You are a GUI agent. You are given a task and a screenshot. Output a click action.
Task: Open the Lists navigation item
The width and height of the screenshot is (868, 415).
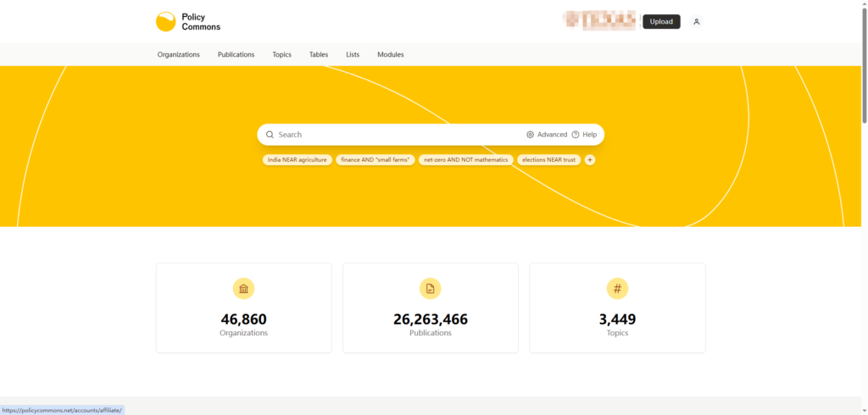click(353, 54)
